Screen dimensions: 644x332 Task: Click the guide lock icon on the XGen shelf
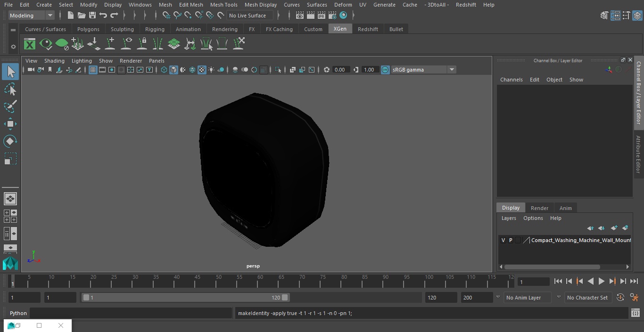142,44
